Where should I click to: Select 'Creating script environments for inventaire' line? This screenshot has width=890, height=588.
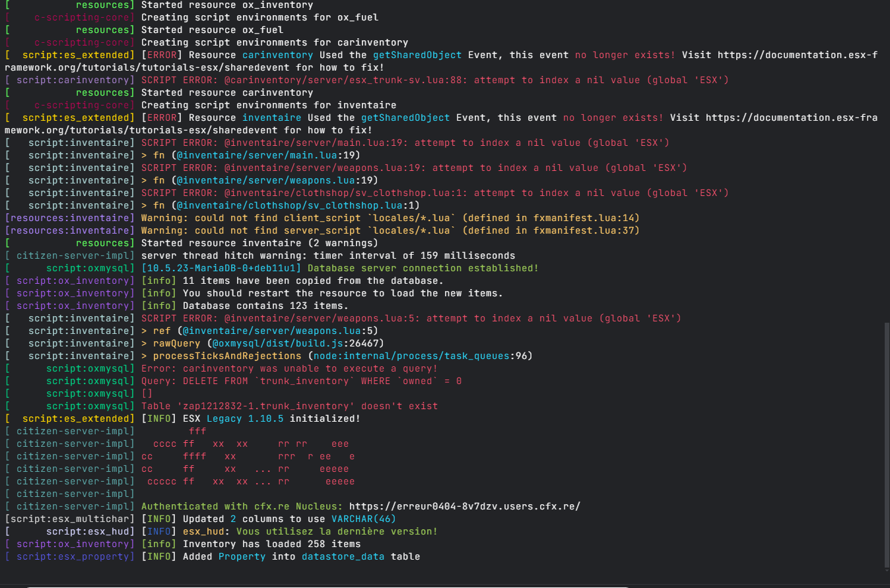[x=269, y=105]
